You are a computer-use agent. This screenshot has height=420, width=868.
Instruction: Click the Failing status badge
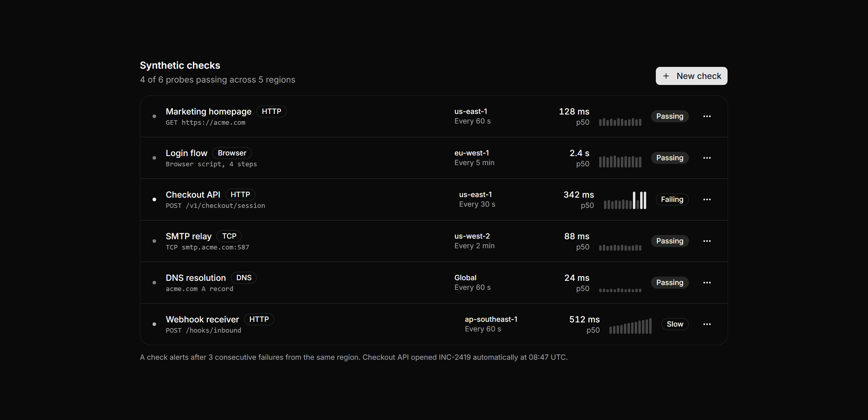click(x=672, y=199)
